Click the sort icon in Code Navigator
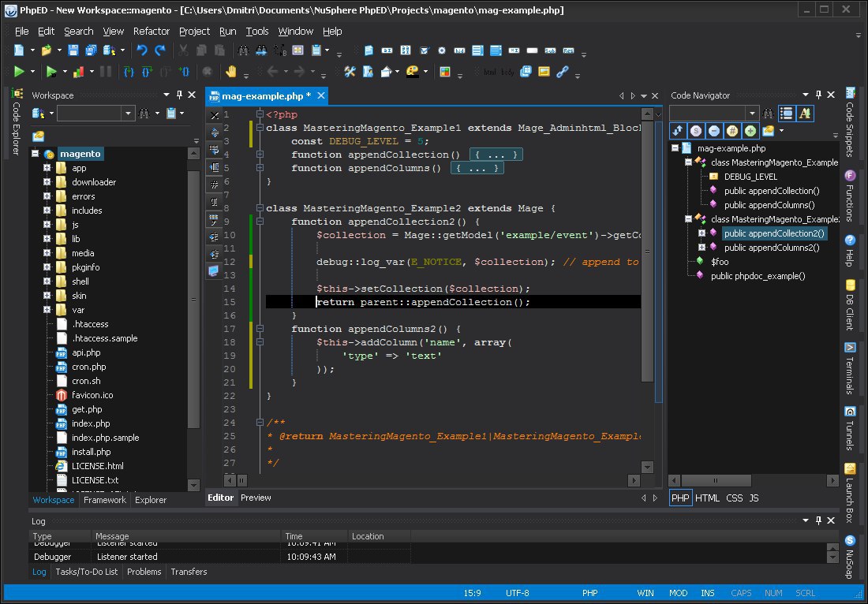This screenshot has height=604, width=868. click(678, 131)
